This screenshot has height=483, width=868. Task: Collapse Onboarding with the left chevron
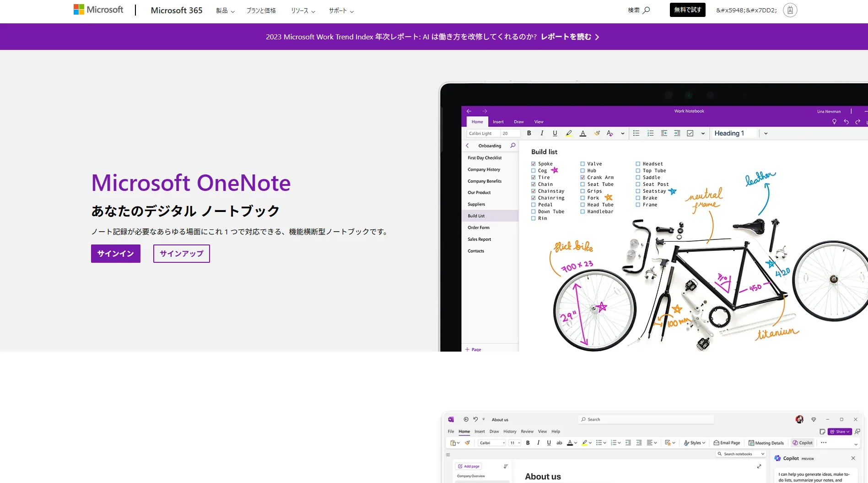[467, 146]
